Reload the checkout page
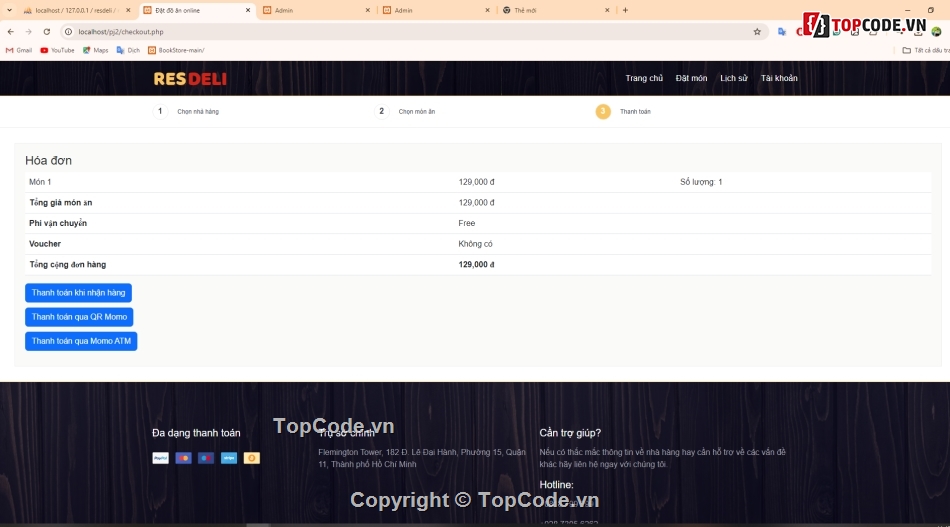 pyautogui.click(x=47, y=31)
